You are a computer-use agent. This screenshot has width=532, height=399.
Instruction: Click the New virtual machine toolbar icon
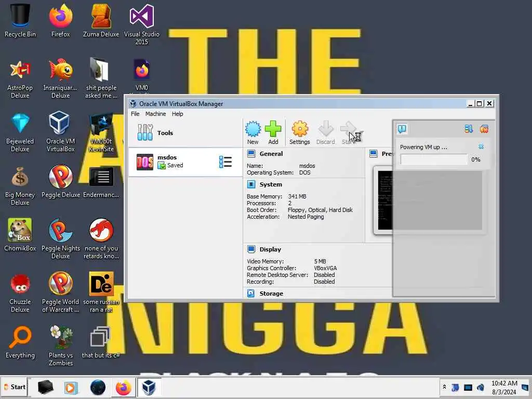click(253, 132)
